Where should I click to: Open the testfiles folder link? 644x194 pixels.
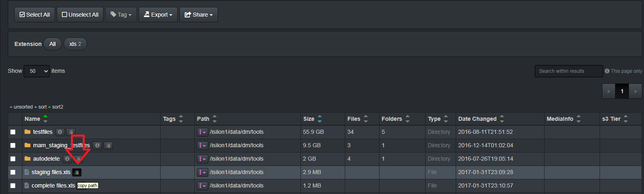(43, 132)
